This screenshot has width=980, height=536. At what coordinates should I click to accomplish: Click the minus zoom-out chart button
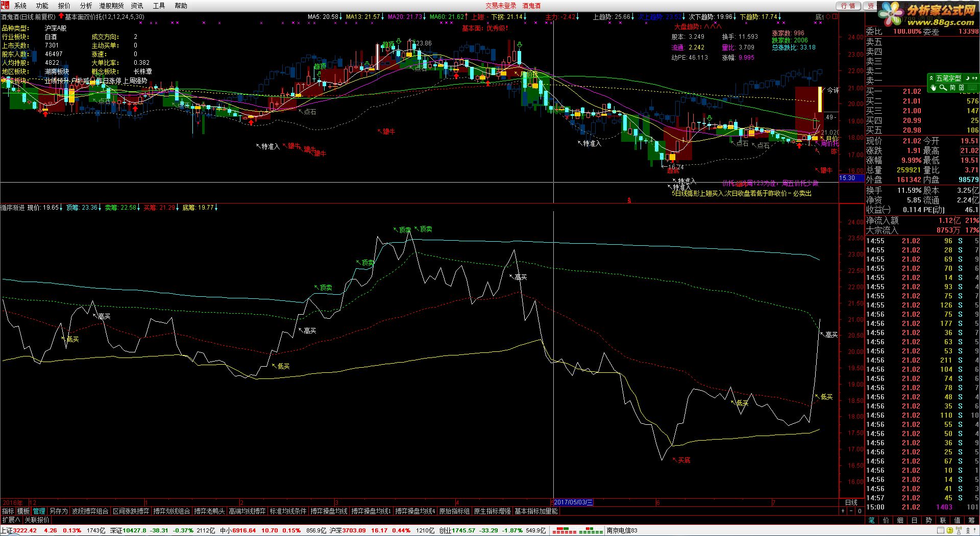[851, 511]
